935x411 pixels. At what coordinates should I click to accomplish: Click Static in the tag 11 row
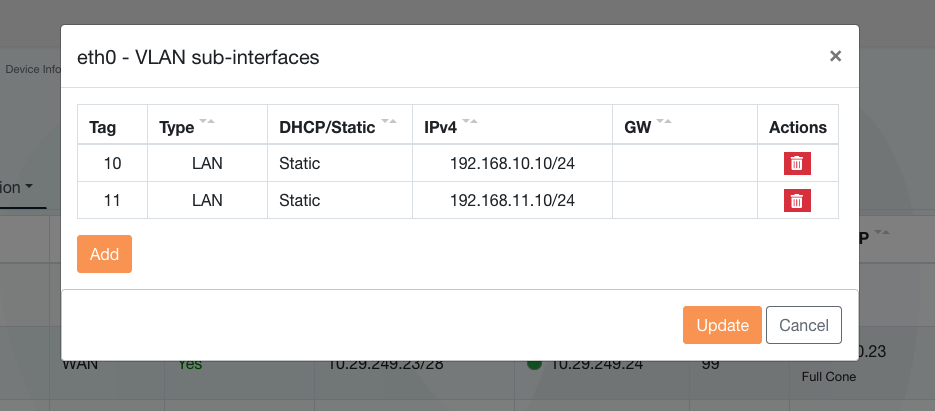(300, 200)
